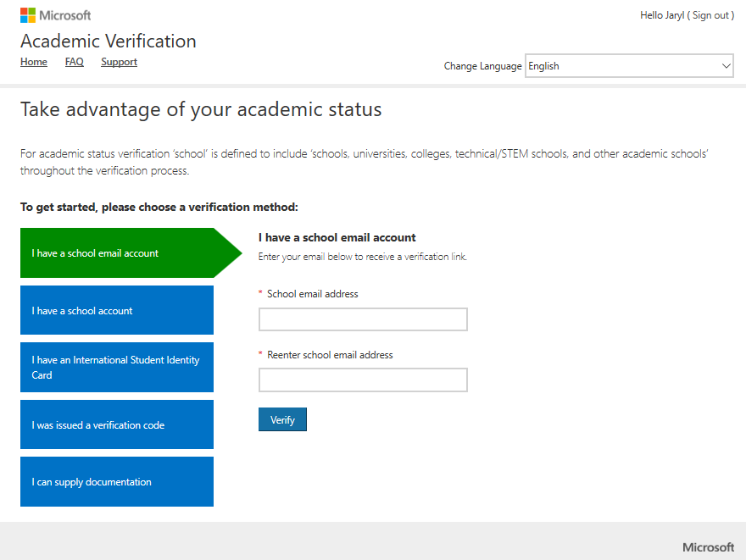Click the Verify button
746x560 pixels.
[x=282, y=419]
